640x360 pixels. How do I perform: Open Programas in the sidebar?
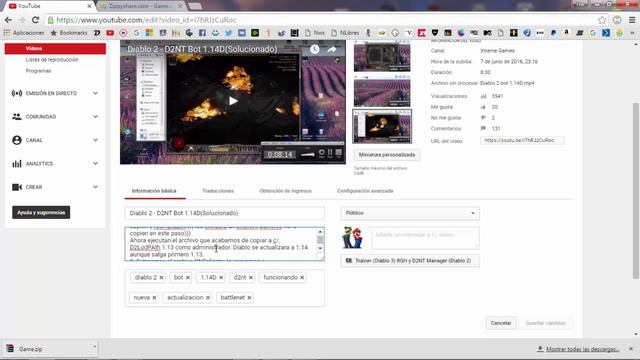pos(38,71)
